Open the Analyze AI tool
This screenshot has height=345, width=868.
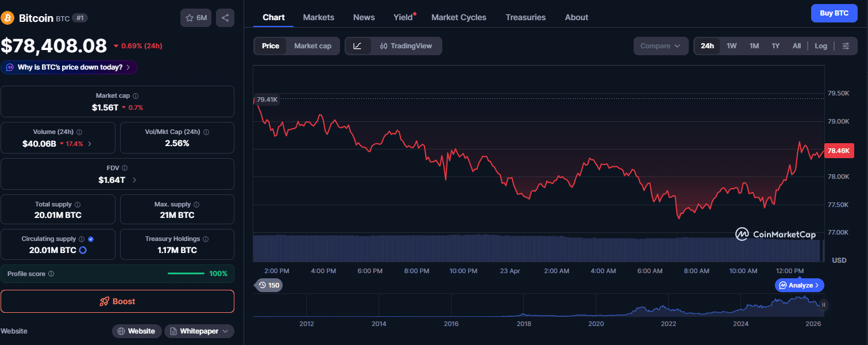click(x=799, y=285)
